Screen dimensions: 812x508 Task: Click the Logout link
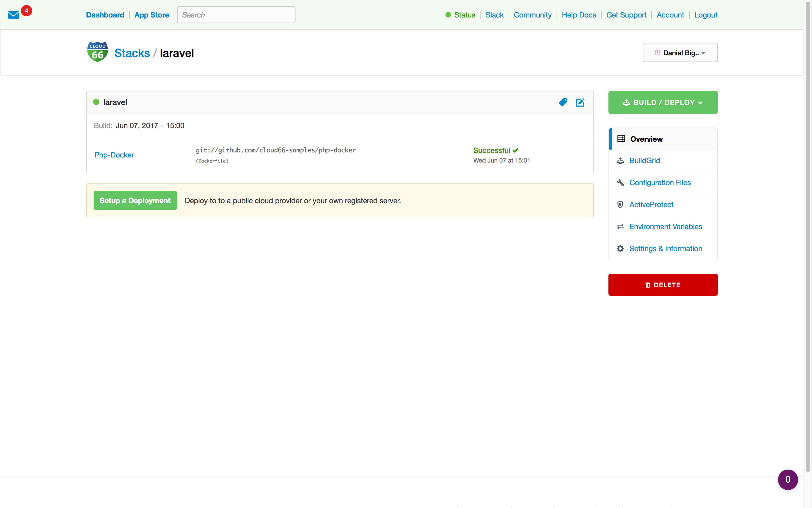point(706,15)
